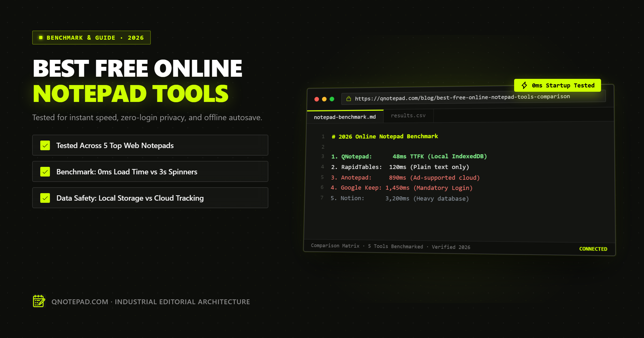Click the small square in Benchmark & Guide badge
Screen dimensions: 644x338
click(41, 38)
